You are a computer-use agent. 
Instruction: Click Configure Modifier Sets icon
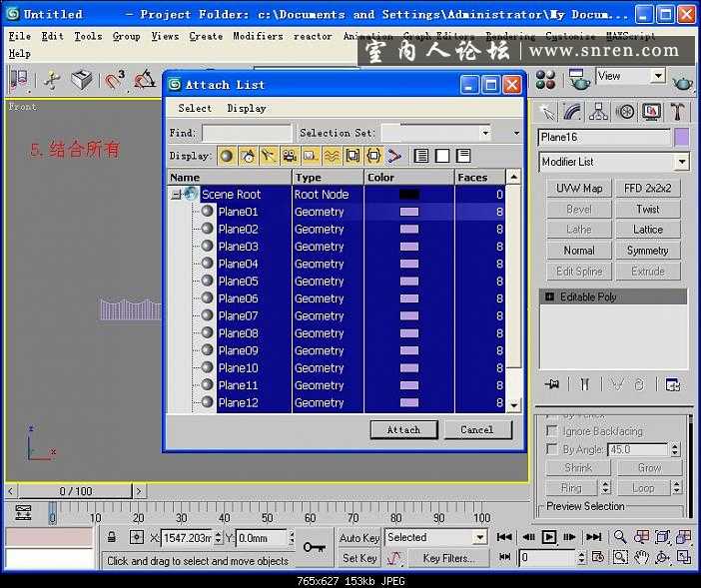click(x=672, y=384)
